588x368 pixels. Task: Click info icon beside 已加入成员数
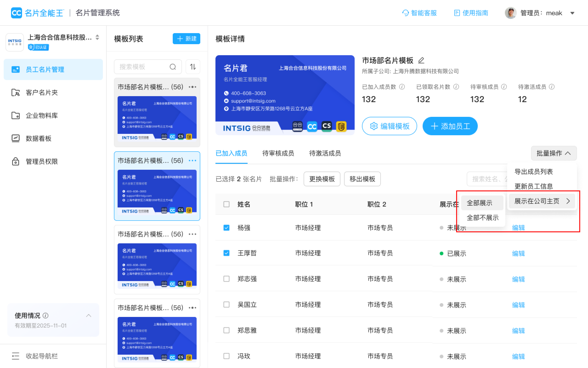(x=402, y=87)
